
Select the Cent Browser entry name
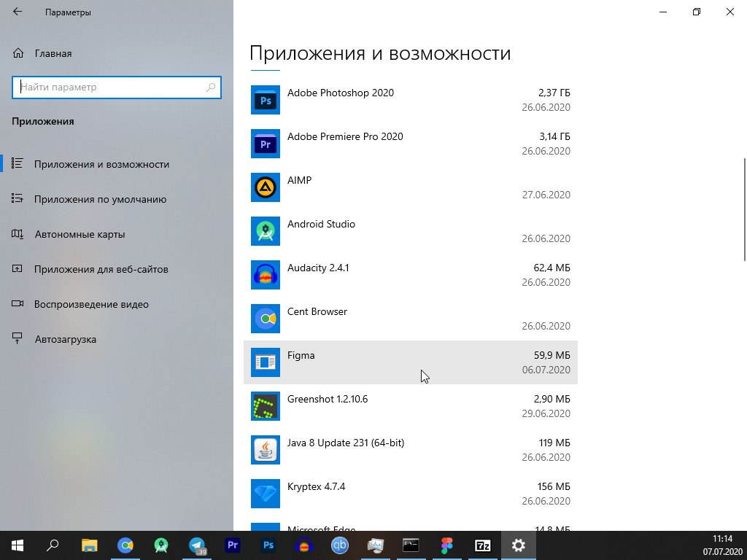(x=317, y=312)
